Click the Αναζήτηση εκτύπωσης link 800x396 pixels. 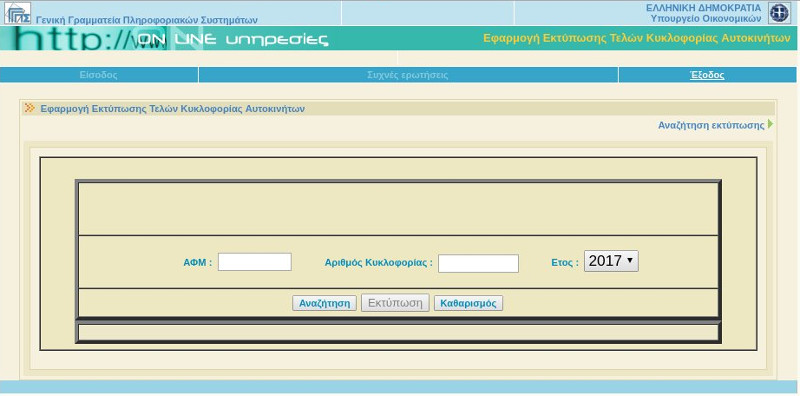(711, 125)
